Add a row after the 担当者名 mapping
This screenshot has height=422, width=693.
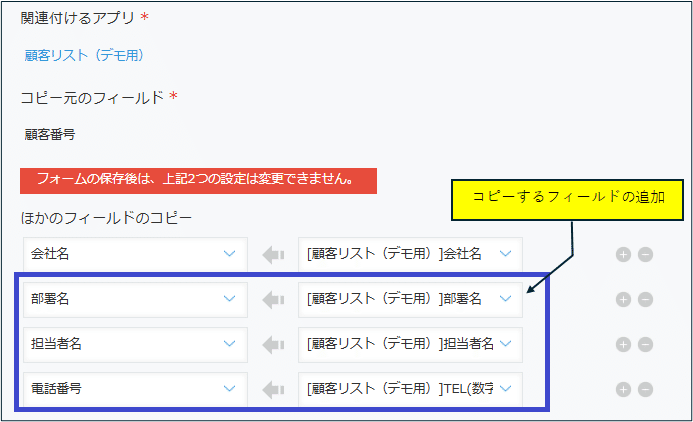[x=623, y=345]
